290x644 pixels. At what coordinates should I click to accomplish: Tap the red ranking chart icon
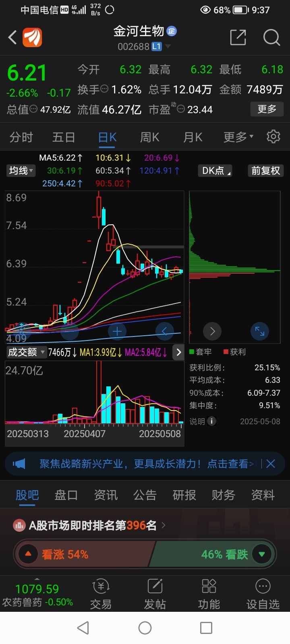coord(19,525)
